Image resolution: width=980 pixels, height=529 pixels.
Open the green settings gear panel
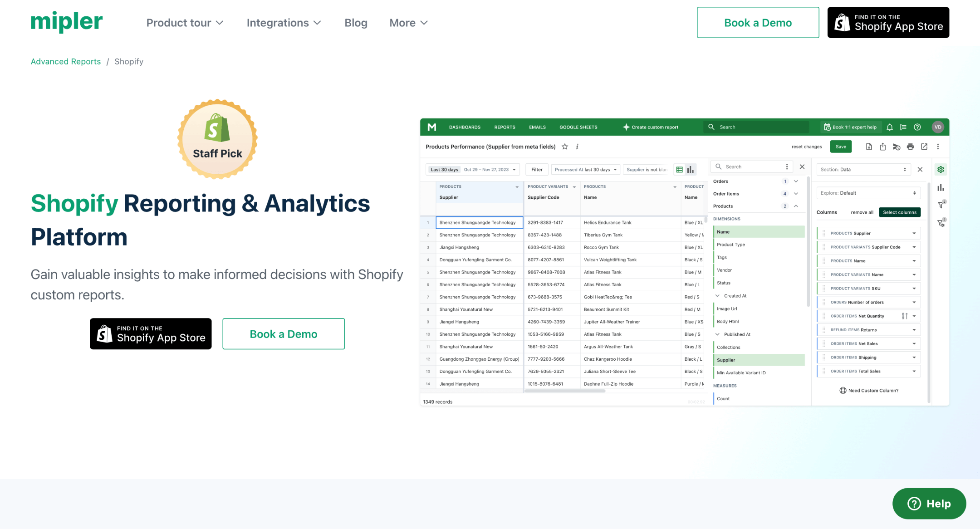coord(941,170)
